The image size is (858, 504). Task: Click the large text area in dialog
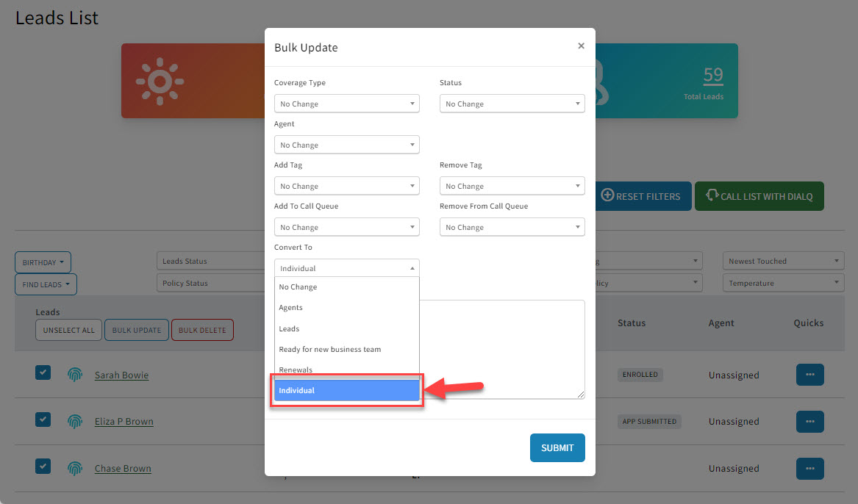pyautogui.click(x=501, y=349)
